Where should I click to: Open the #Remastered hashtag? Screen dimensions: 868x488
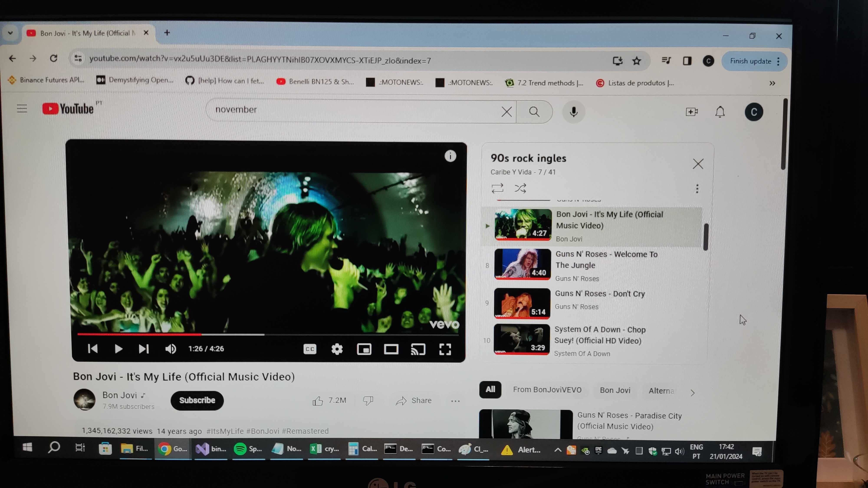tap(305, 431)
